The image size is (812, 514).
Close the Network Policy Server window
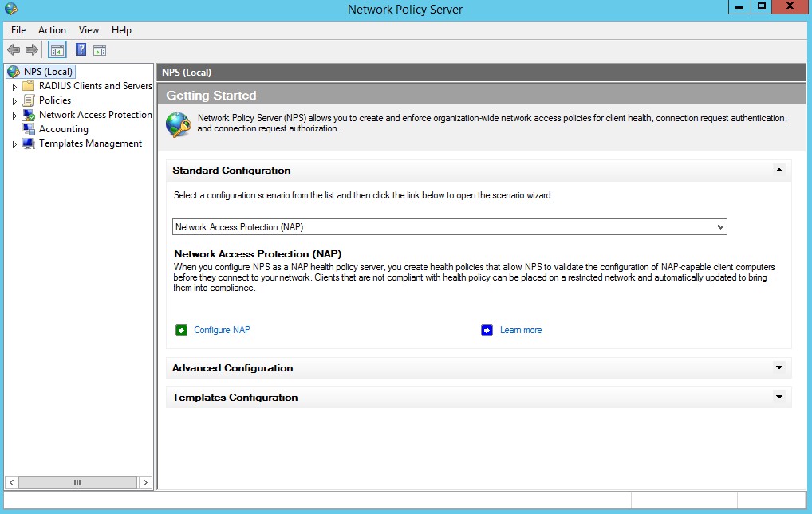point(790,6)
